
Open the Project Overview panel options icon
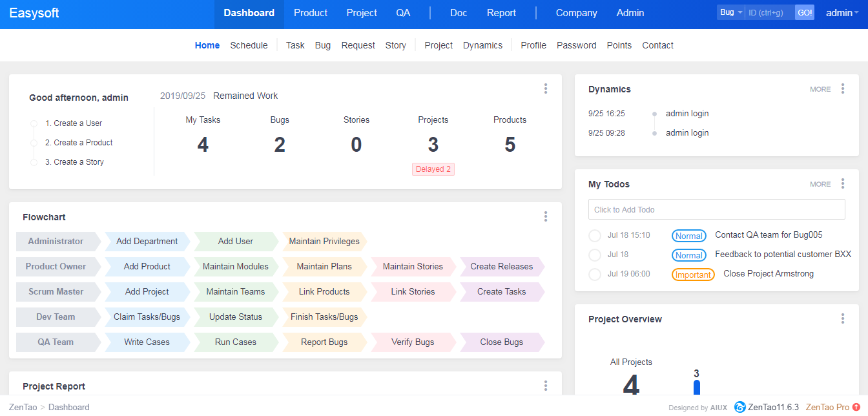843,319
